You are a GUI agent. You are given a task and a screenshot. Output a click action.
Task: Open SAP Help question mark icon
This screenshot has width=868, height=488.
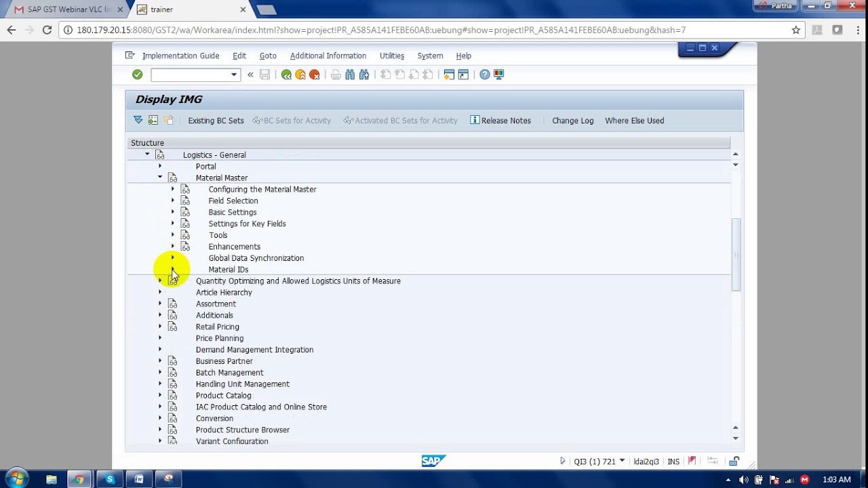[485, 75]
